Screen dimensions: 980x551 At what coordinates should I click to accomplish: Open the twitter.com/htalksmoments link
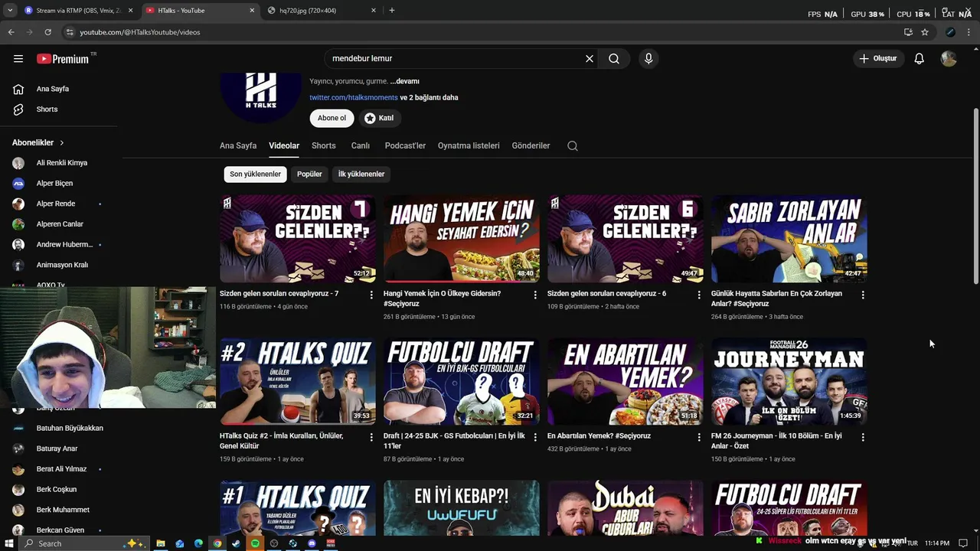tap(354, 97)
